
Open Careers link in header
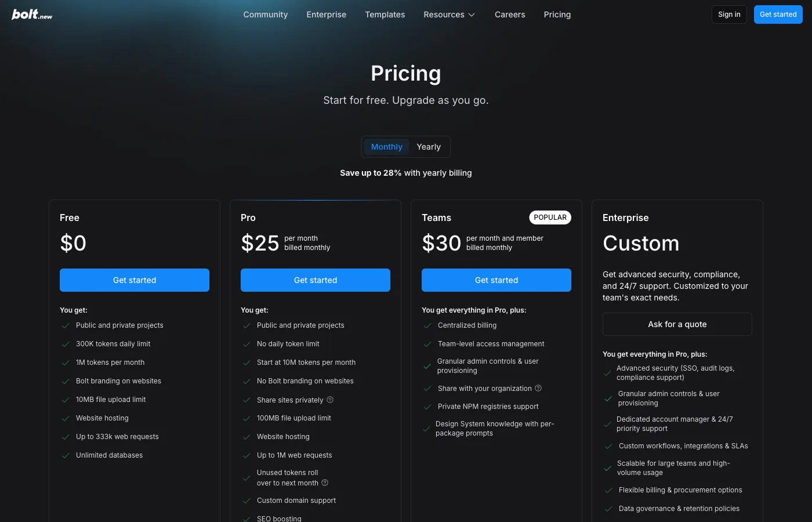(510, 14)
